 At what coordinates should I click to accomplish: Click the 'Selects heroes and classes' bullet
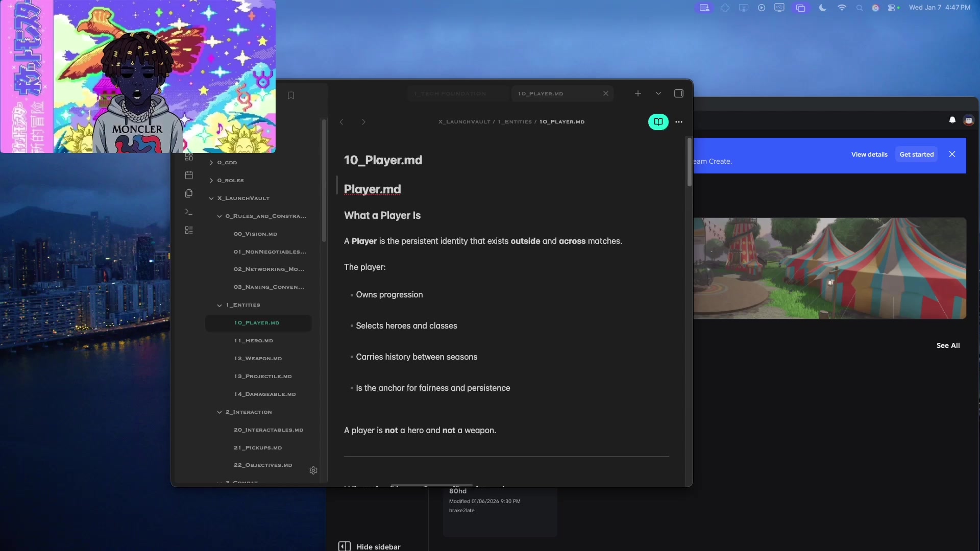coord(406,326)
